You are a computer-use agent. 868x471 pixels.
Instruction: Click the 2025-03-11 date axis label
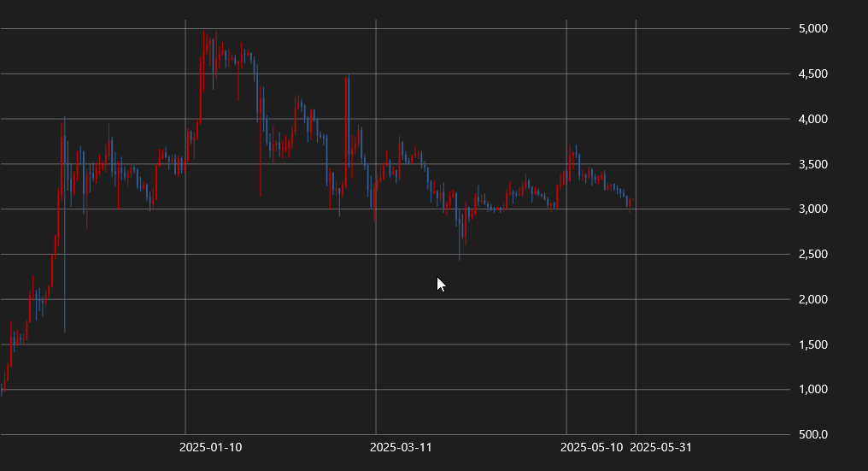[401, 447]
